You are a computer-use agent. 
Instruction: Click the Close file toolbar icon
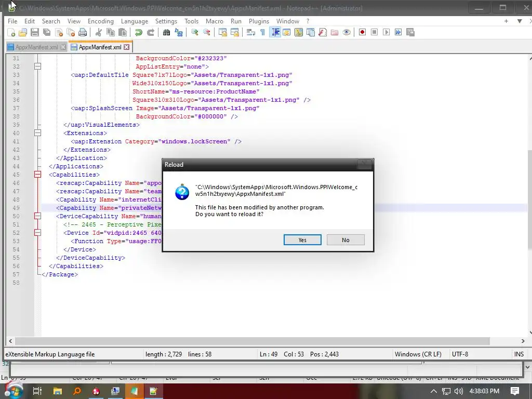pyautogui.click(x=59, y=32)
